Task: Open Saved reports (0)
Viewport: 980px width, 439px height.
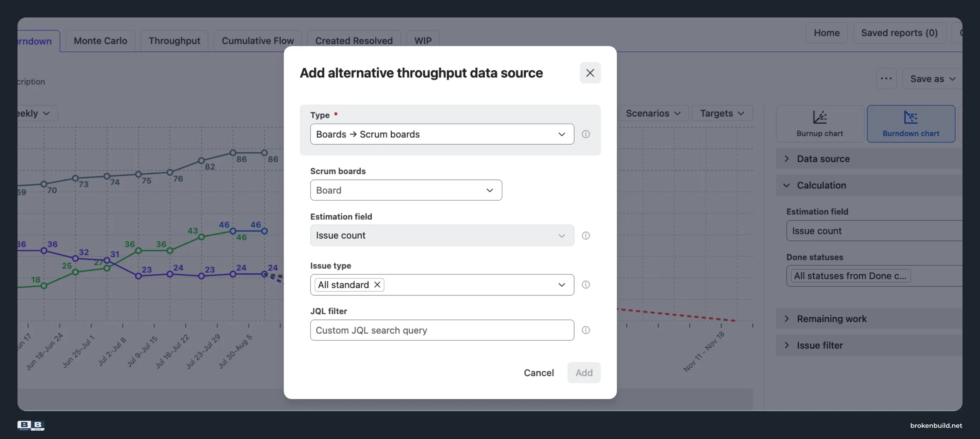Action: pos(899,33)
